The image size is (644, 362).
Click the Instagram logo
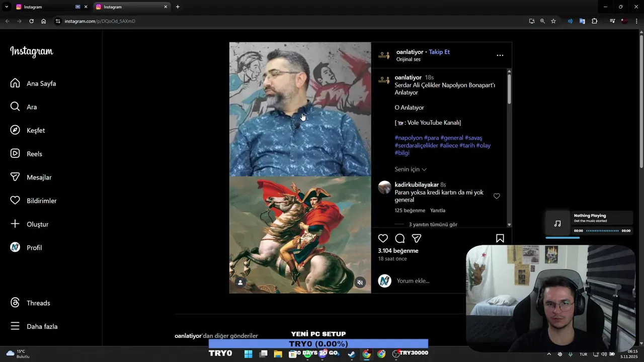click(31, 52)
